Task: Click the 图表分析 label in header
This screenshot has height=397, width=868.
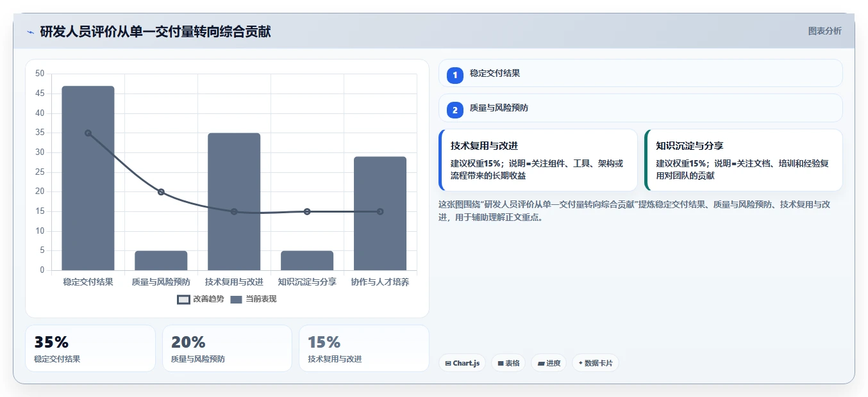Action: 824,31
